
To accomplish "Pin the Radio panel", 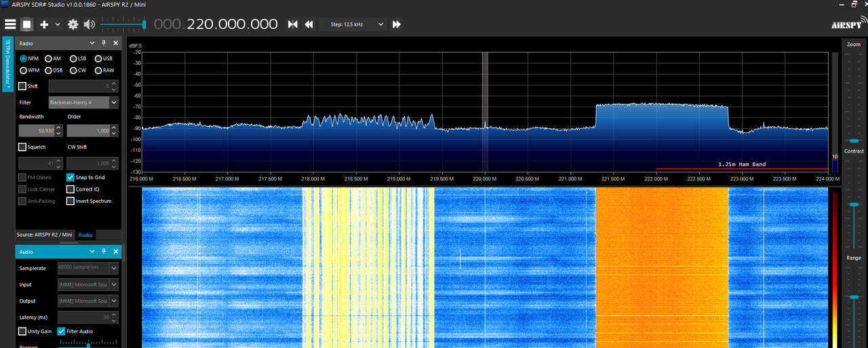I will pyautogui.click(x=104, y=43).
